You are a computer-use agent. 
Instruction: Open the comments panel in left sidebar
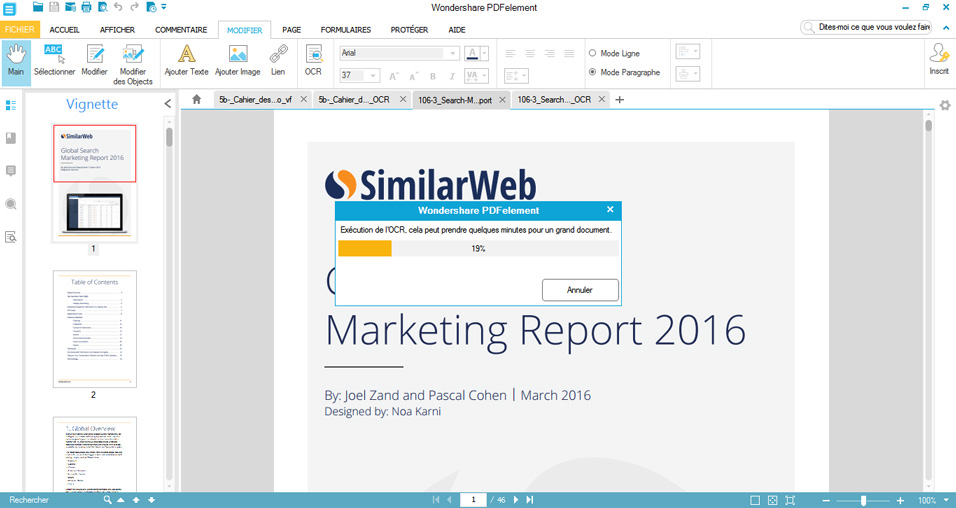tap(10, 171)
